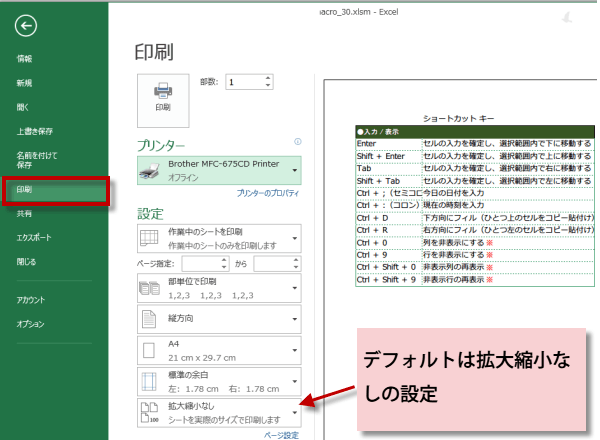Click the margins icon for 標準の余白
Viewport: 600px width, 440px height.
click(x=148, y=382)
